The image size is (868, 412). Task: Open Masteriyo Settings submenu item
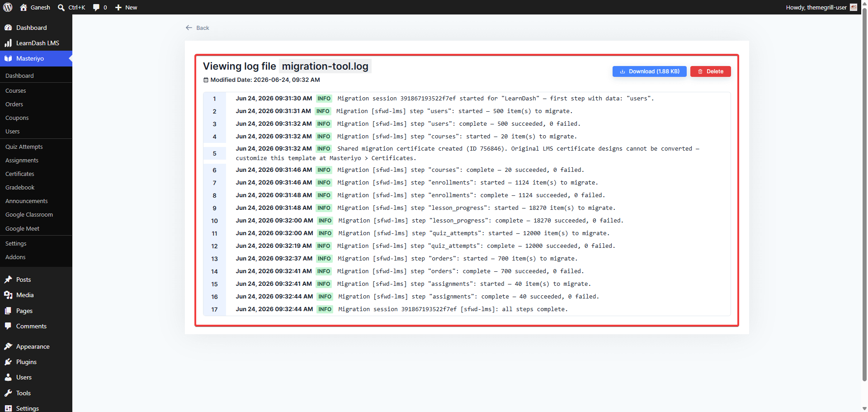[16, 243]
